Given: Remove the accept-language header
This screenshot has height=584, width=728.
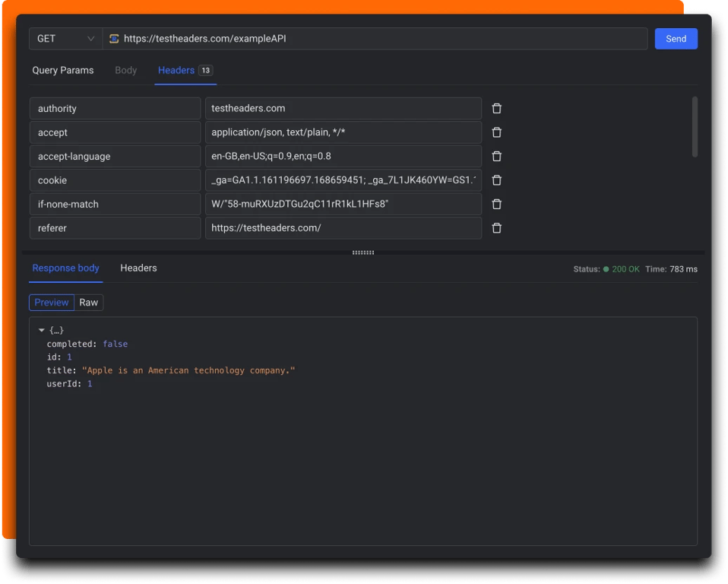Looking at the screenshot, I should (x=496, y=157).
